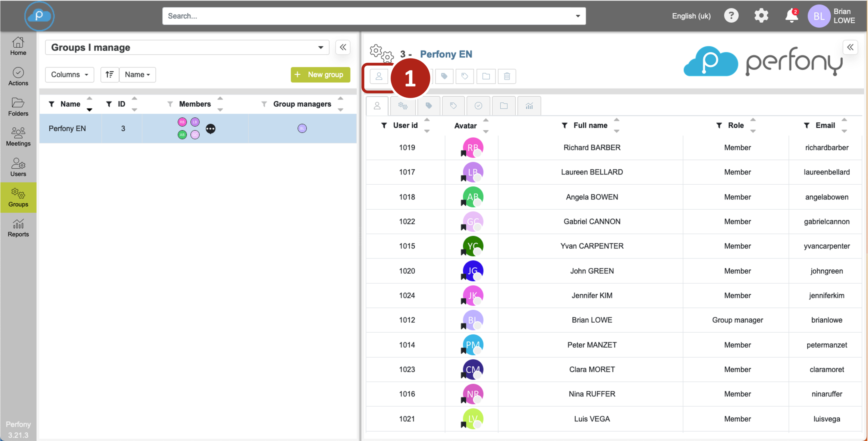Open the Name sort field dropdown
The image size is (868, 441).
(137, 74)
